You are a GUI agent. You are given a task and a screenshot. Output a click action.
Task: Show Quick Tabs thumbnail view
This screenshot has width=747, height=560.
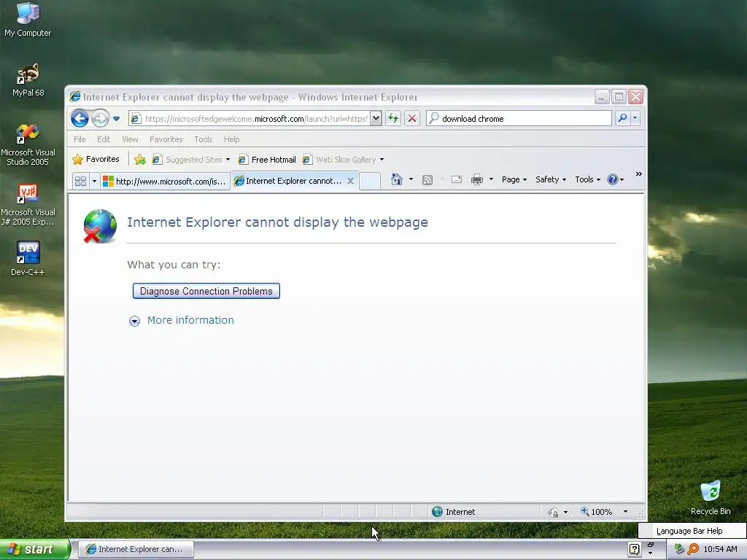pyautogui.click(x=80, y=182)
